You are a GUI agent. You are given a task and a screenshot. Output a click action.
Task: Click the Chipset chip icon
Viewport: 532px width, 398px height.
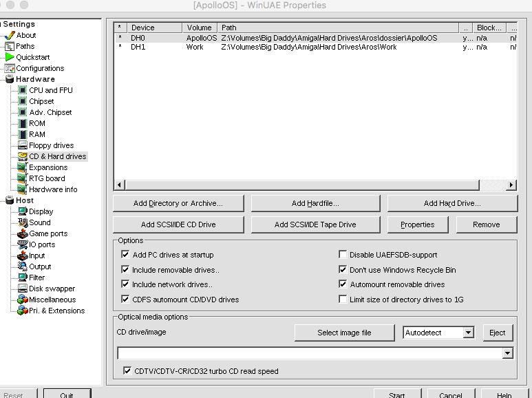click(x=23, y=101)
